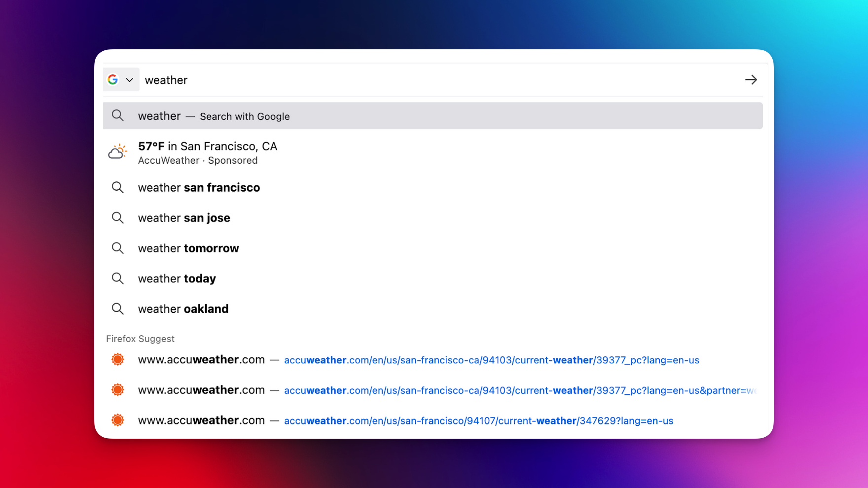Click the arrow icon to submit the search
868x488 pixels.
751,79
